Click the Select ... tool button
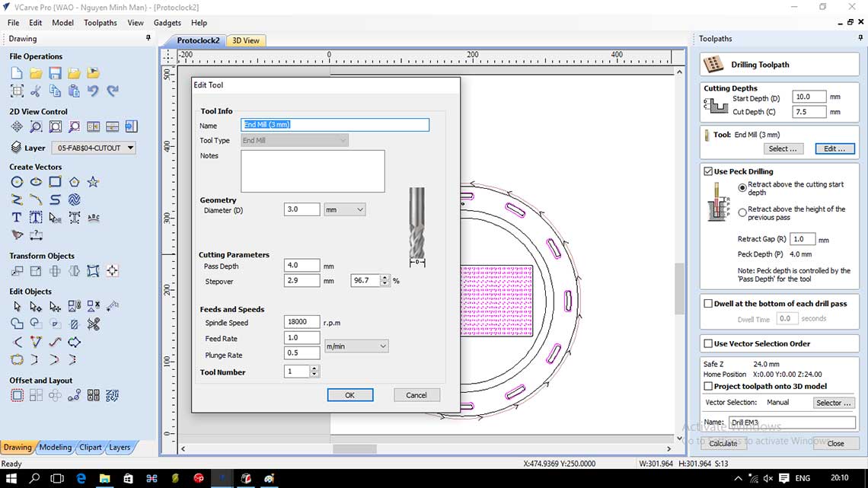Image resolution: width=868 pixels, height=488 pixels. (783, 148)
